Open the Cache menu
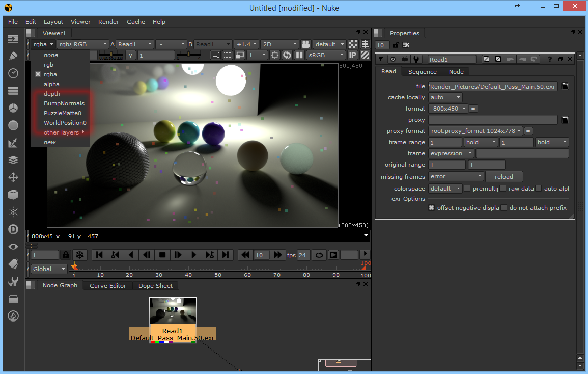The height and width of the screenshot is (374, 588). point(136,22)
